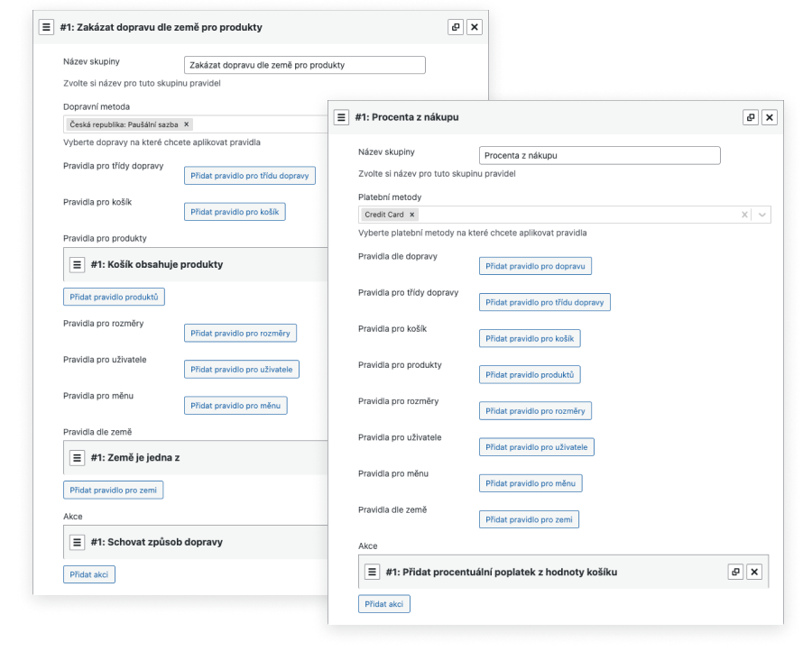Edit the Zakázat dopravu group name field

[304, 65]
